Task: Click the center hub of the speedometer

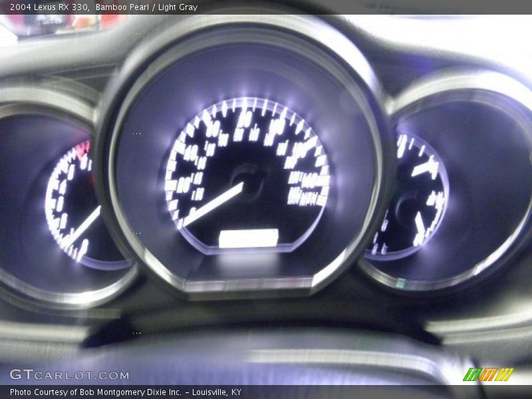Action: pos(248,178)
